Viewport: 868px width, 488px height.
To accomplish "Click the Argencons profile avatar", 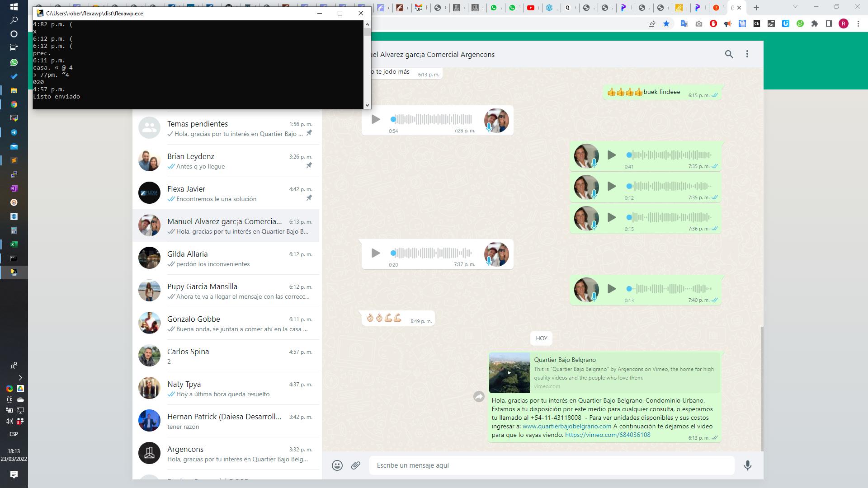I will [149, 453].
